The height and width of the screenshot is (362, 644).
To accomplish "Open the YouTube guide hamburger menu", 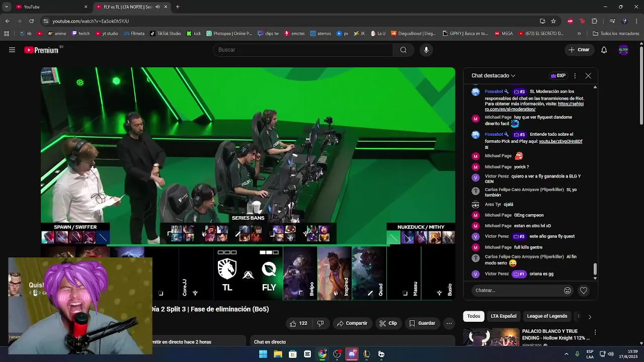I will click(x=12, y=50).
